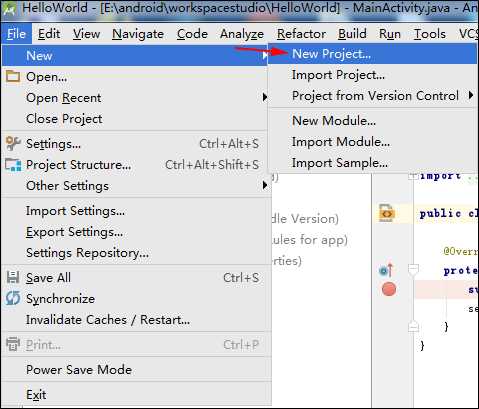Image resolution: width=479 pixels, height=409 pixels.
Task: Expand the Open Recent submenu arrow
Action: click(265, 97)
